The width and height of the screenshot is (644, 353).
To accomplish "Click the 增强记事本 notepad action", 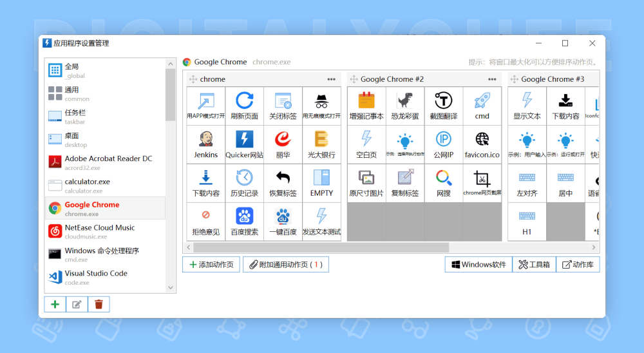I will 366,106.
